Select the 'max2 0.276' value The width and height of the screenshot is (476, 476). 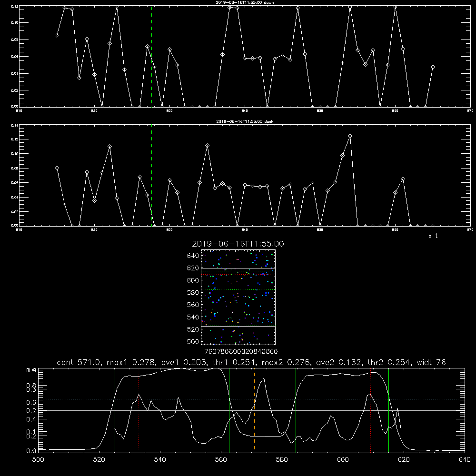(x=286, y=362)
